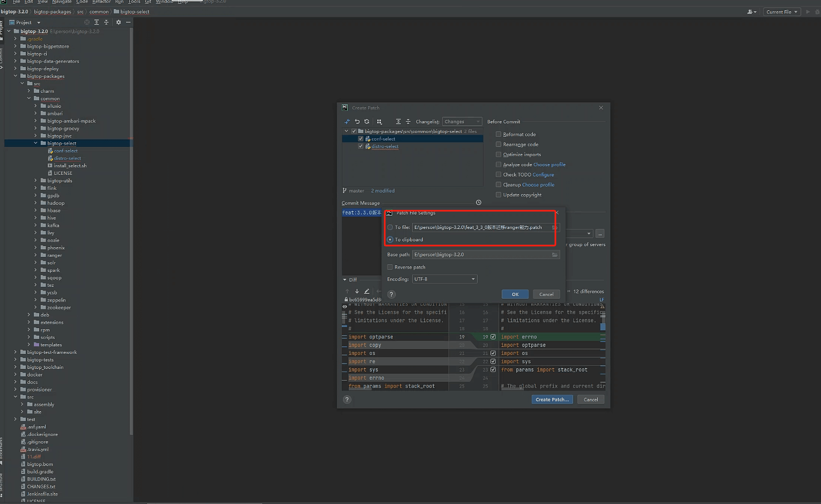Jump to next difference down arrow in Diff
Screen dimensions: 821x504
pyautogui.click(x=357, y=291)
